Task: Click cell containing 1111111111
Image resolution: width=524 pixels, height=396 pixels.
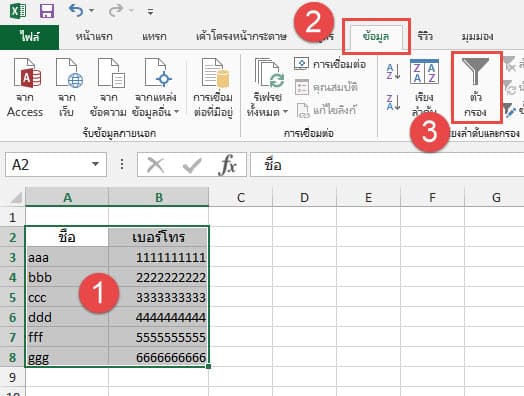Action: 159,257
